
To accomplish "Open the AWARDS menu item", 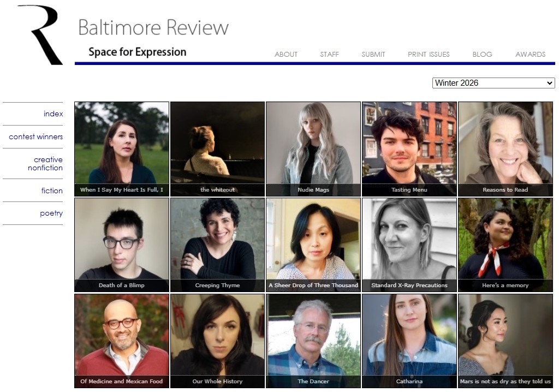I will [x=530, y=55].
